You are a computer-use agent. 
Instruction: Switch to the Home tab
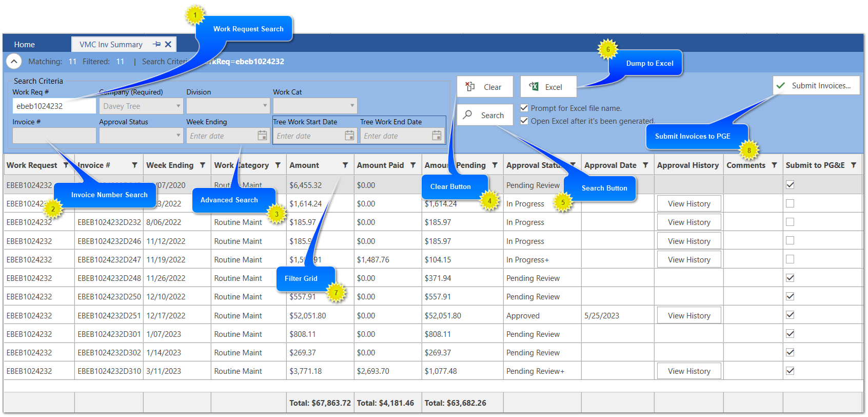pyautogui.click(x=25, y=45)
